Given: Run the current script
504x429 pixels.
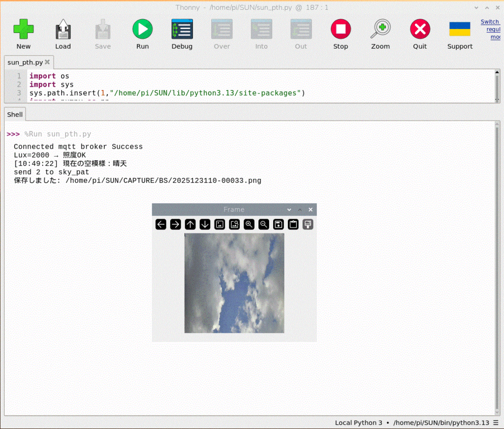Looking at the screenshot, I should point(142,30).
